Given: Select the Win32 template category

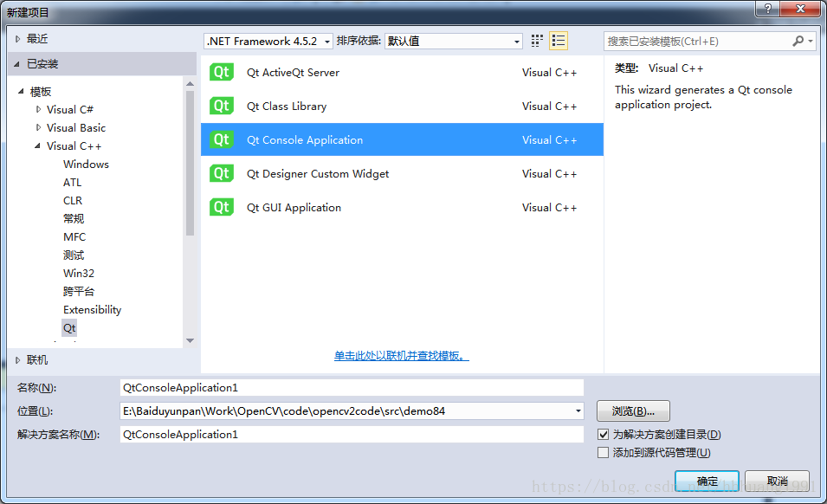Looking at the screenshot, I should tap(79, 273).
